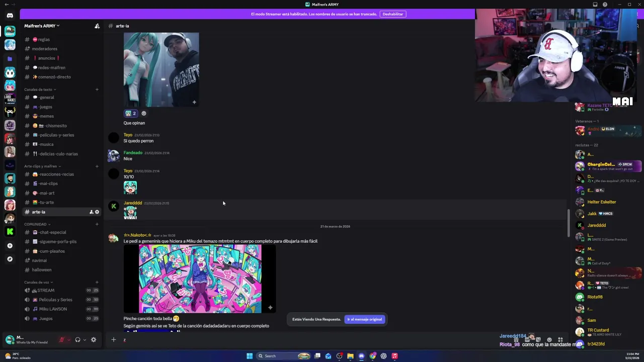Open the pink Miku collage image

[x=200, y=279]
